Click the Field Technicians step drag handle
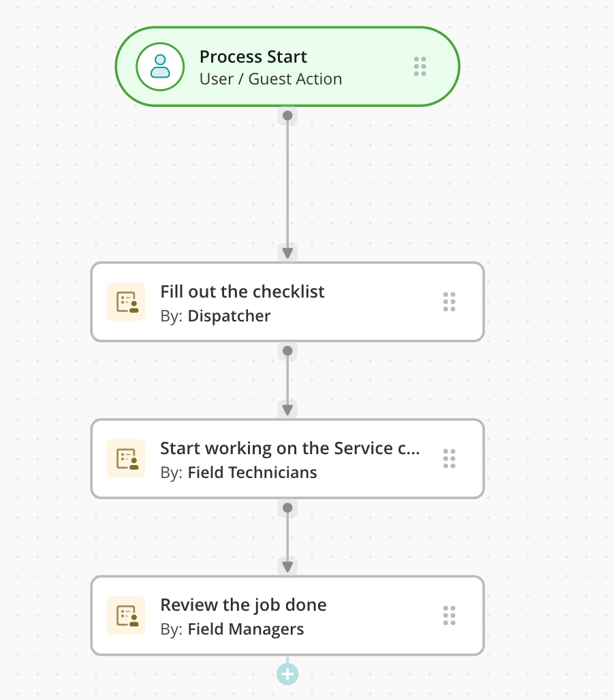 point(449,458)
